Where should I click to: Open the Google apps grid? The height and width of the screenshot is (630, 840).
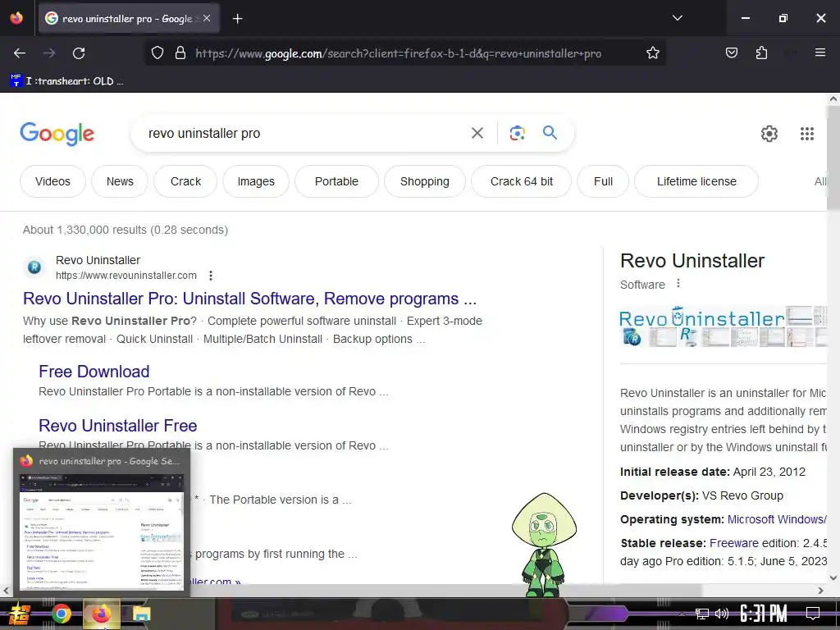click(807, 134)
